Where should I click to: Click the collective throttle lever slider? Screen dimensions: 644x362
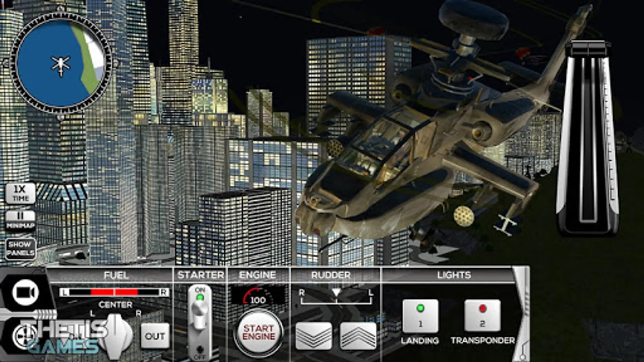click(588, 139)
